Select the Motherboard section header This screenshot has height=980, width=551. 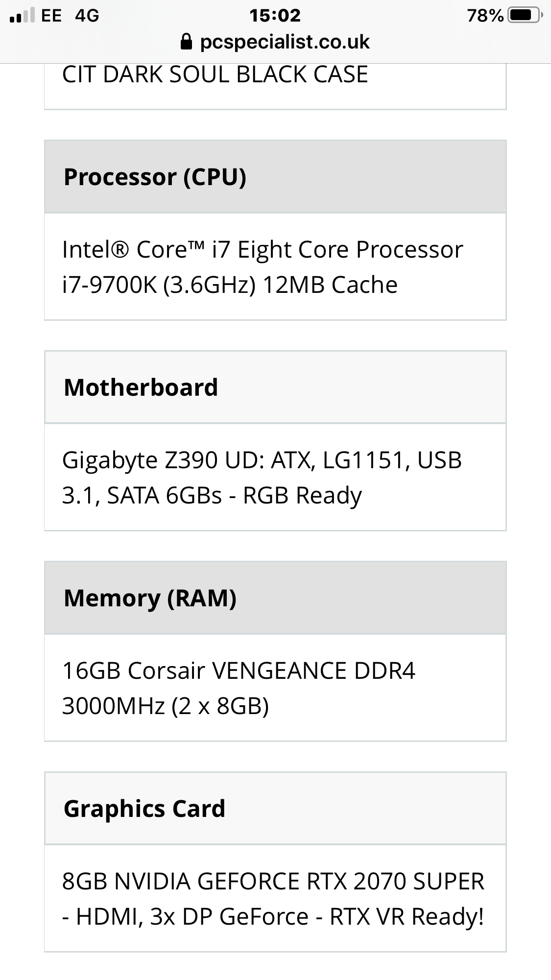275,387
